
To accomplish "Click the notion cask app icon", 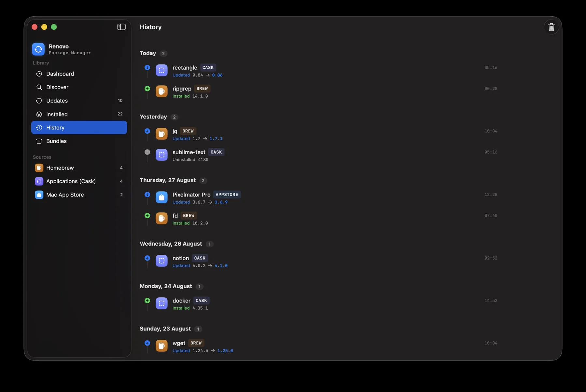I will [x=161, y=261].
